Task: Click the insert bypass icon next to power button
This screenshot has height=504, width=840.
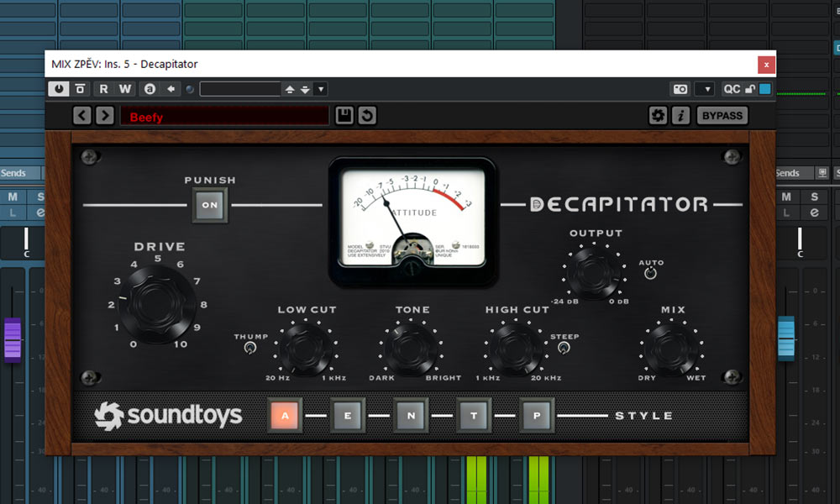Action: coord(80,88)
